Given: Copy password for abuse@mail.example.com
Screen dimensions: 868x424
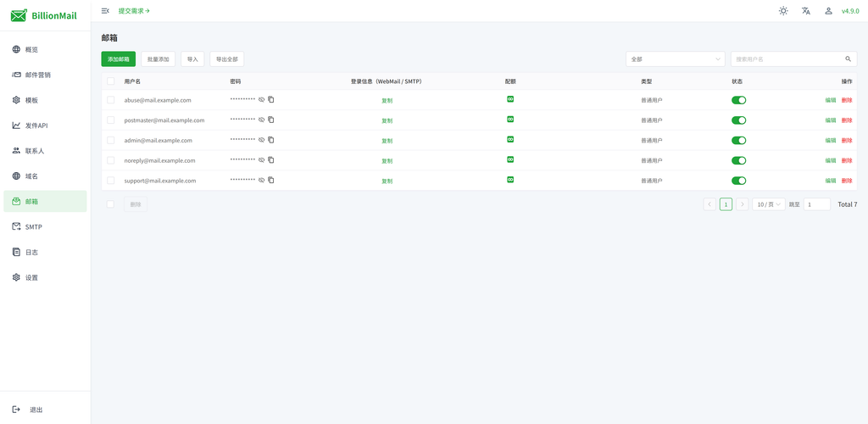Looking at the screenshot, I should [x=270, y=99].
